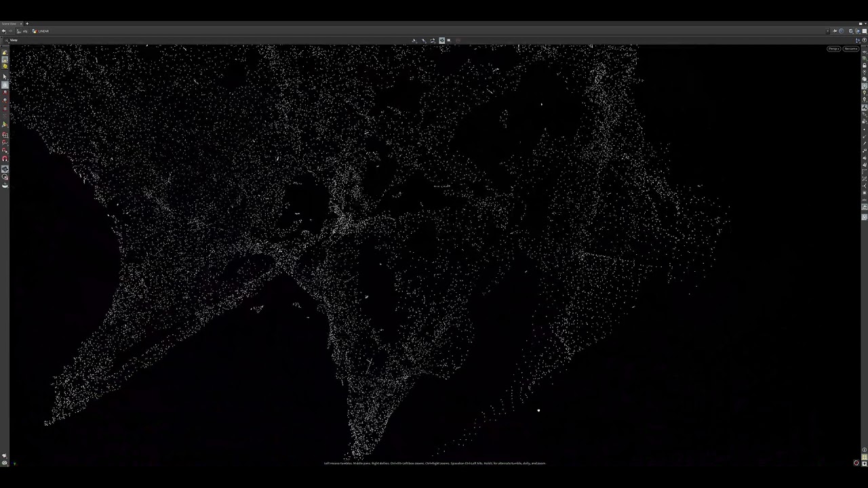868x488 pixels.
Task: Add a new pane tab with plus
Action: click(27, 24)
